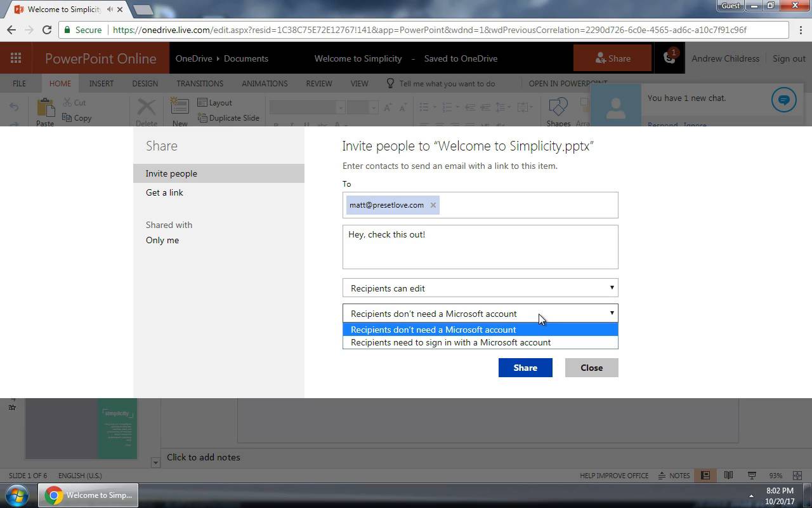Click Only me under Shared with
This screenshot has width=812, height=508.
(x=162, y=240)
